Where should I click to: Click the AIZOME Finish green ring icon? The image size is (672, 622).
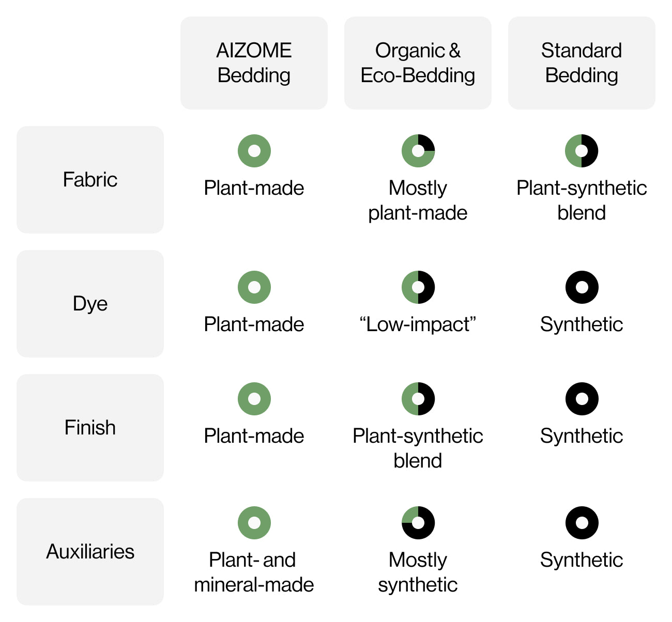pyautogui.click(x=254, y=399)
